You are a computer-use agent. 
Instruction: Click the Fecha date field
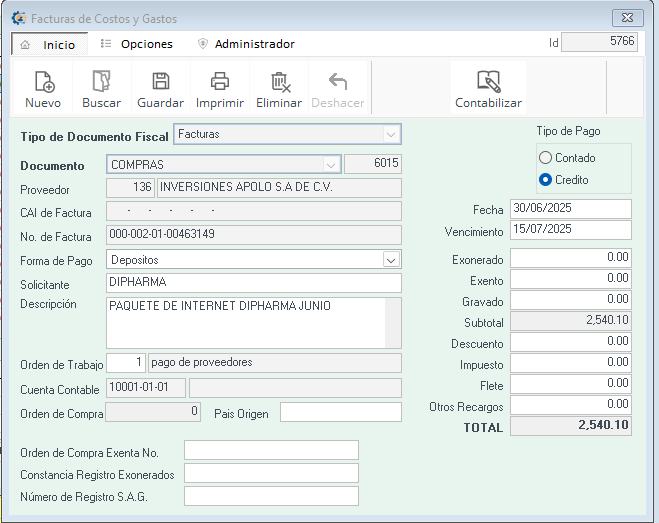(x=570, y=209)
